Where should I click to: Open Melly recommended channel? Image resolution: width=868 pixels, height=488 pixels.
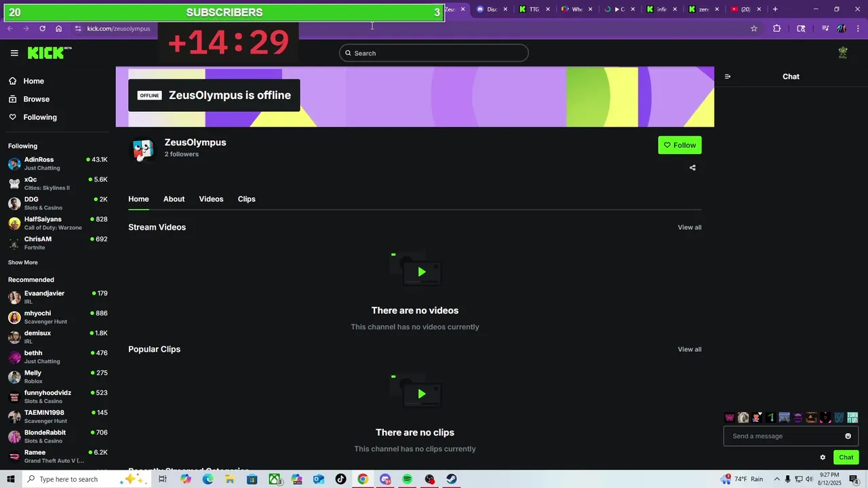(58, 377)
